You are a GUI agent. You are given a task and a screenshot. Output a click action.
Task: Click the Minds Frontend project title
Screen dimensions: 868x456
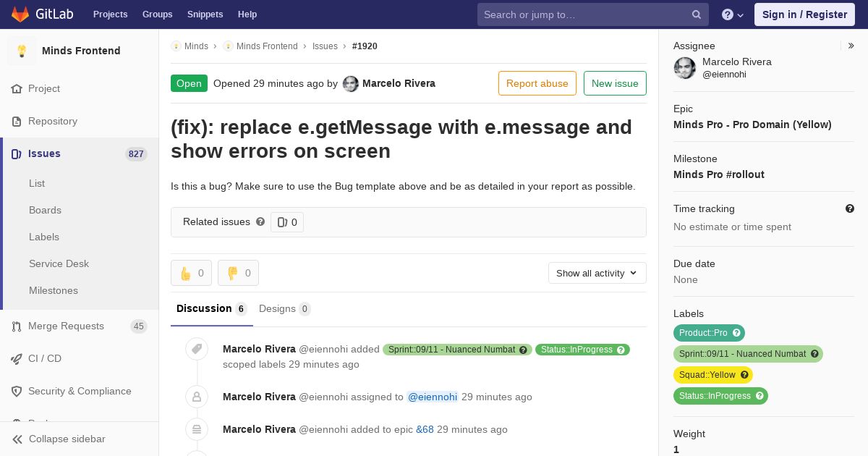pyautogui.click(x=81, y=51)
